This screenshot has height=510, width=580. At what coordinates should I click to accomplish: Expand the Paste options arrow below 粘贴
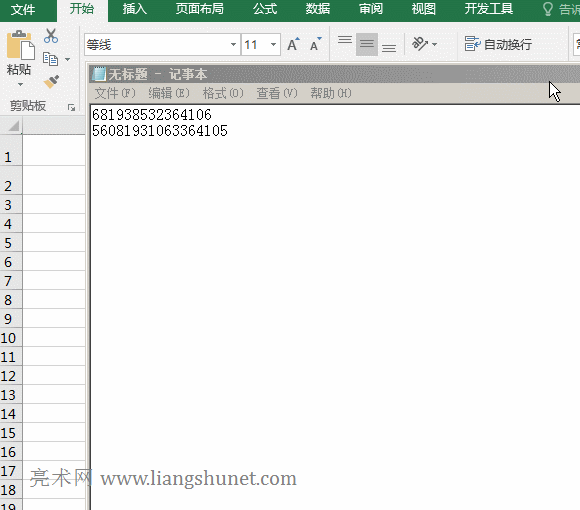point(20,85)
